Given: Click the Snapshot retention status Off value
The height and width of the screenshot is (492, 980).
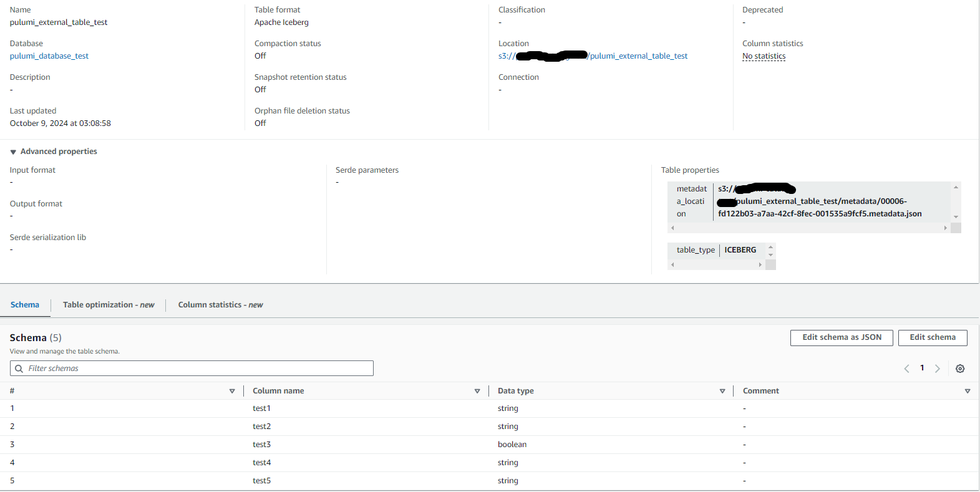Looking at the screenshot, I should point(260,90).
